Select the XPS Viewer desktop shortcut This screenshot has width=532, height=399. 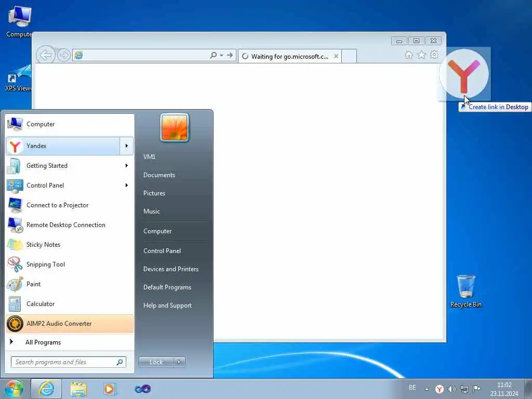[x=19, y=78]
